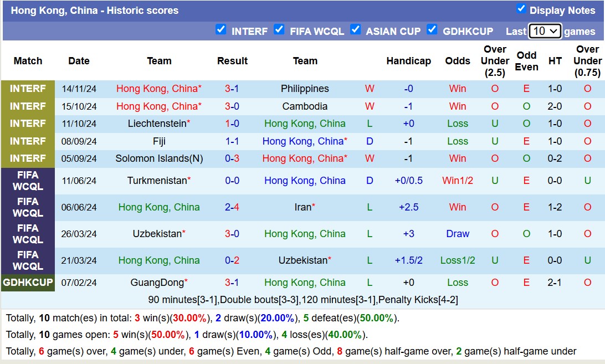Open Solomon Islands(N) team link
This screenshot has height=364, width=605.
click(159, 158)
